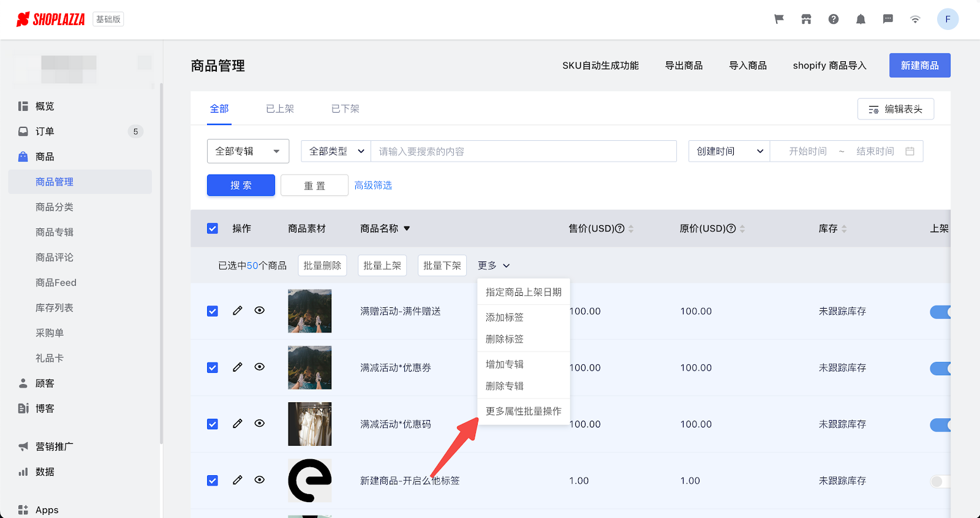This screenshot has height=518, width=980.
Task: Click the search text input field
Action: click(x=524, y=151)
